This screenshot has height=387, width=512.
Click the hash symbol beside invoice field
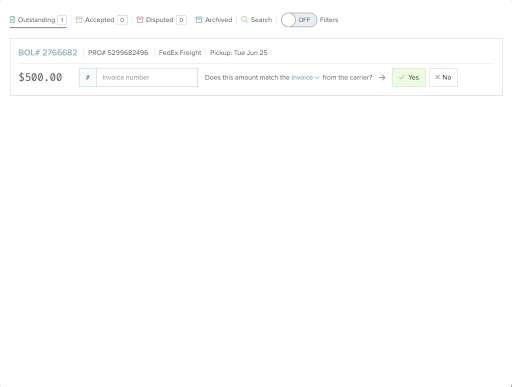[x=88, y=77]
